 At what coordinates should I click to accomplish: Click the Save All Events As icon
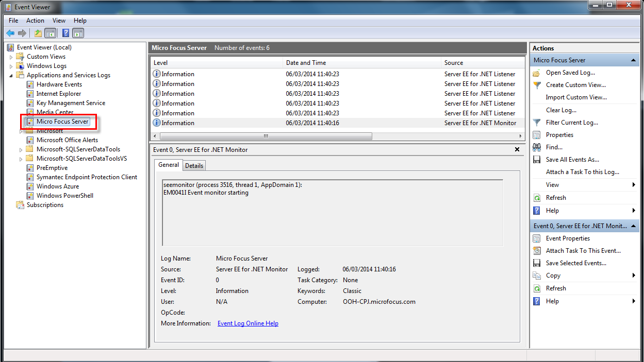point(537,160)
